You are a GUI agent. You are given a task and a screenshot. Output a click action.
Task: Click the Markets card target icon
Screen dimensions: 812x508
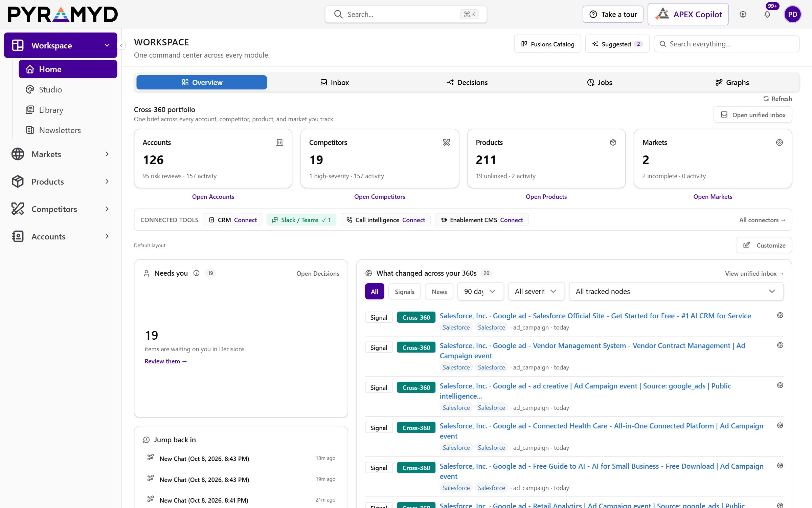pyautogui.click(x=780, y=143)
